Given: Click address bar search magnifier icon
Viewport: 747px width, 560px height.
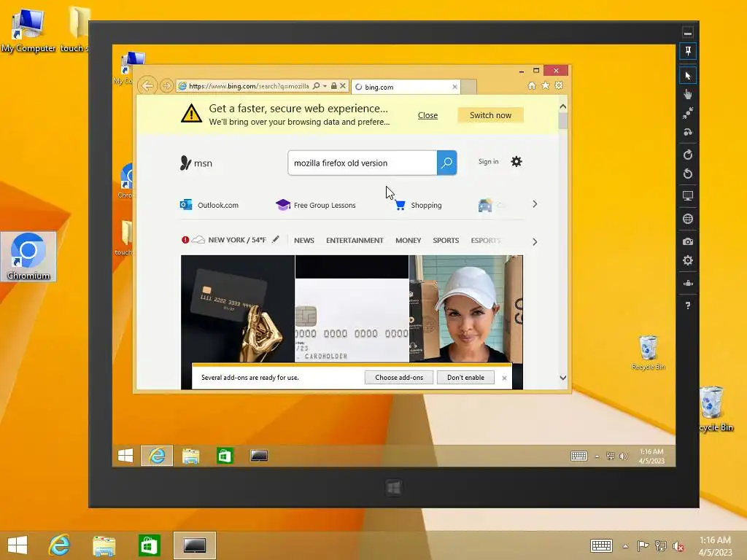Looking at the screenshot, I should click(x=317, y=86).
